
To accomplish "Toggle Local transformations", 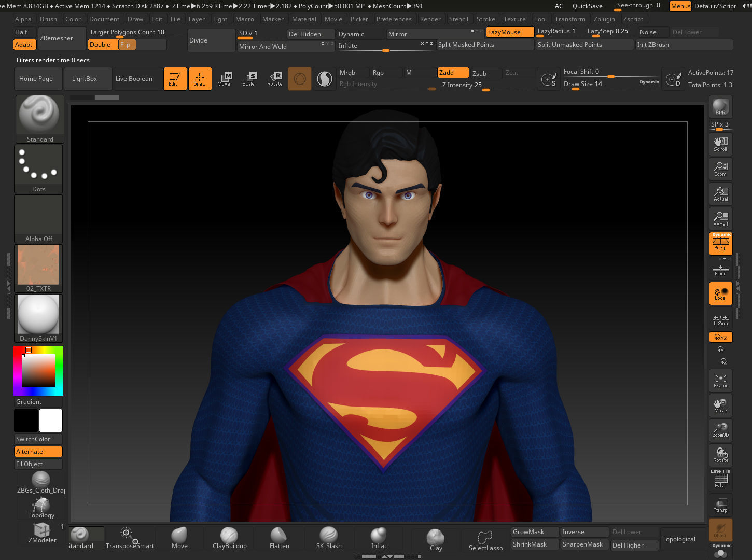I will click(720, 293).
